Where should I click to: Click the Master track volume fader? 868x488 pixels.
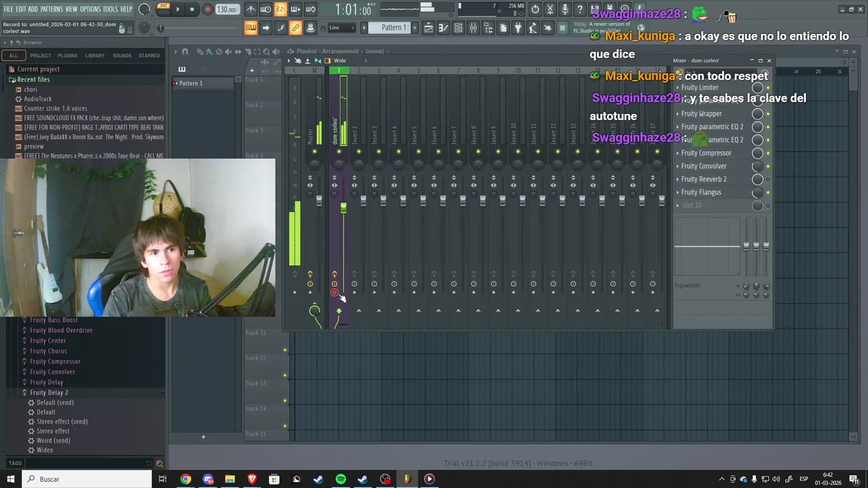pyautogui.click(x=319, y=200)
